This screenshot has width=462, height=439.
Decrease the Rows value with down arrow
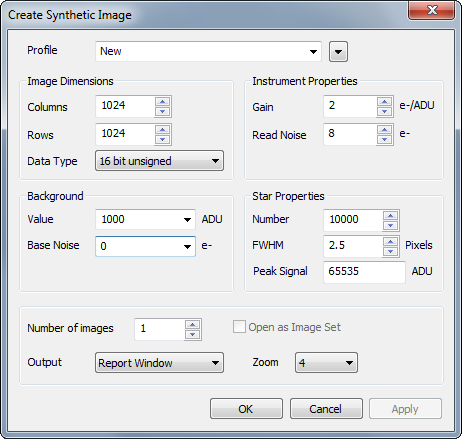tap(163, 139)
